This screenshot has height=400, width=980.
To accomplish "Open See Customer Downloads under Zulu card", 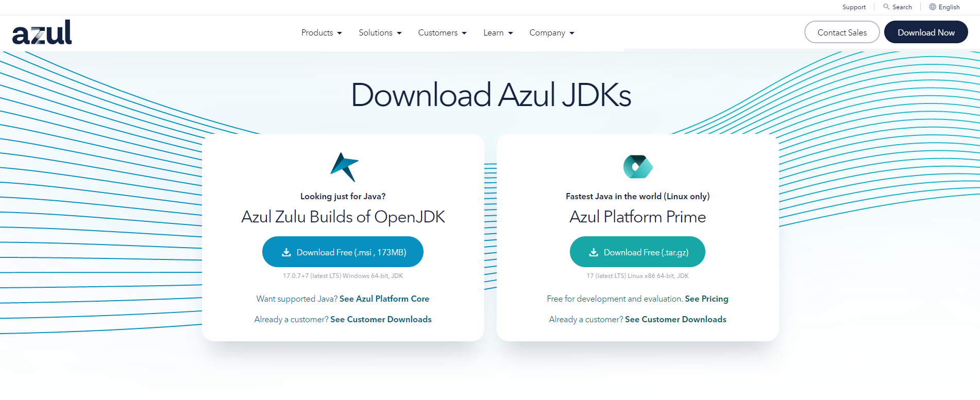I will [x=381, y=319].
